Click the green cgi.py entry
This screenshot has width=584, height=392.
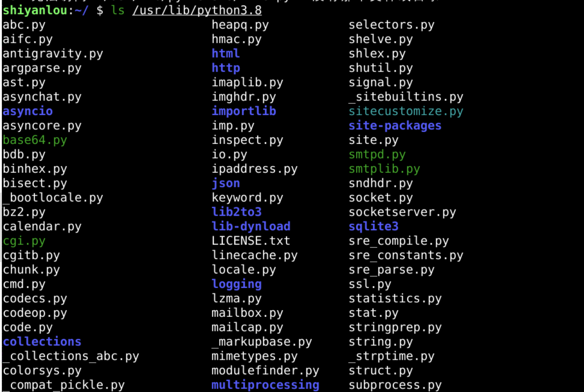coord(24,241)
